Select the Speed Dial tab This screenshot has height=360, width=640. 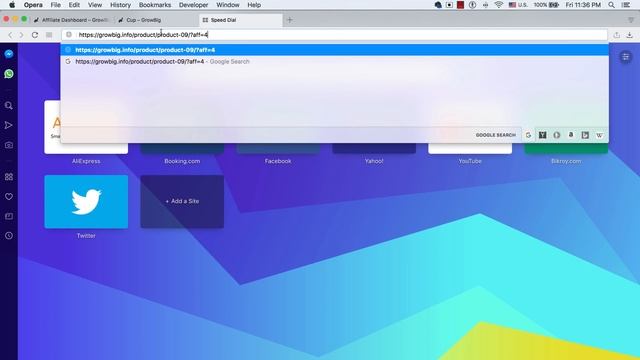pos(241,20)
